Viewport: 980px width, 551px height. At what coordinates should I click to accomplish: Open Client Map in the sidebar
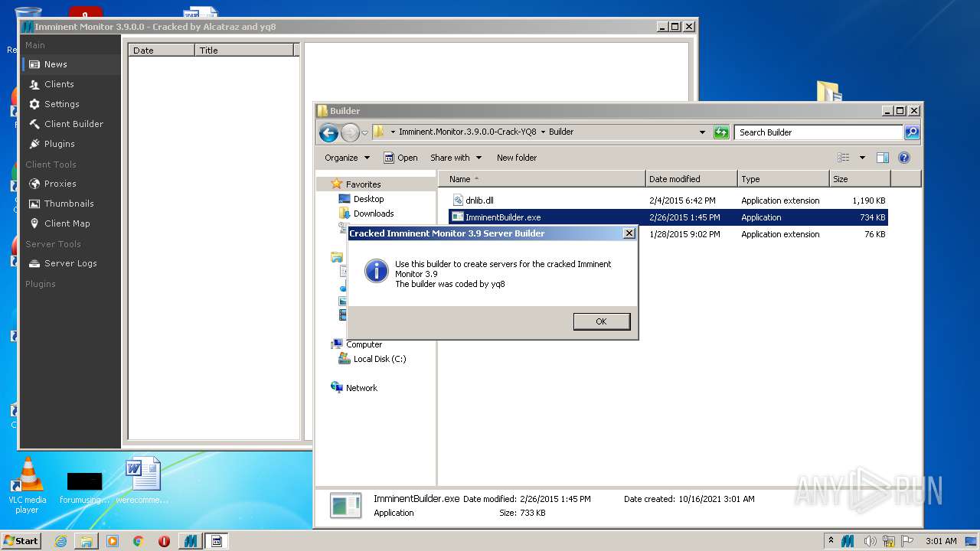tap(70, 223)
